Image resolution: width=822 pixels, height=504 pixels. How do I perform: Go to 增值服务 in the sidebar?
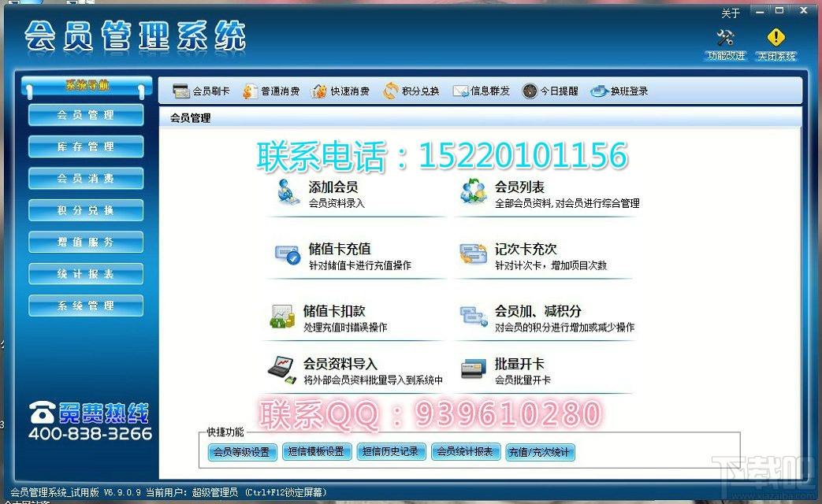85,242
